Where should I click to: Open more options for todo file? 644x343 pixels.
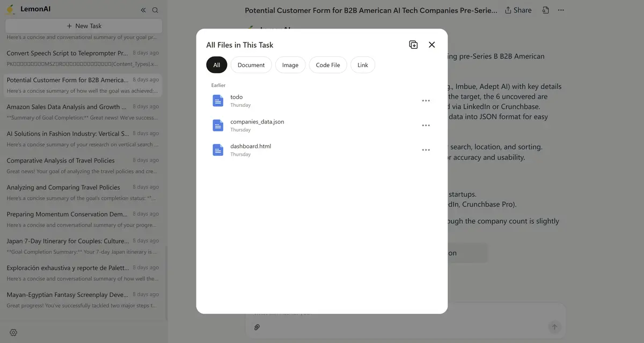426,101
